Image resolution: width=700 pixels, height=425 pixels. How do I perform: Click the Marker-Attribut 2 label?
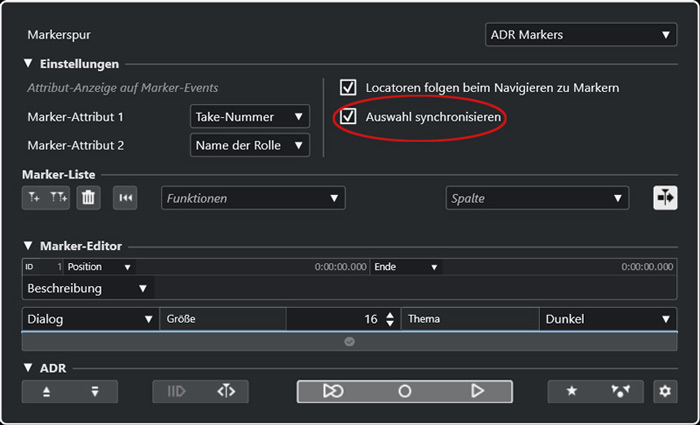click(75, 146)
